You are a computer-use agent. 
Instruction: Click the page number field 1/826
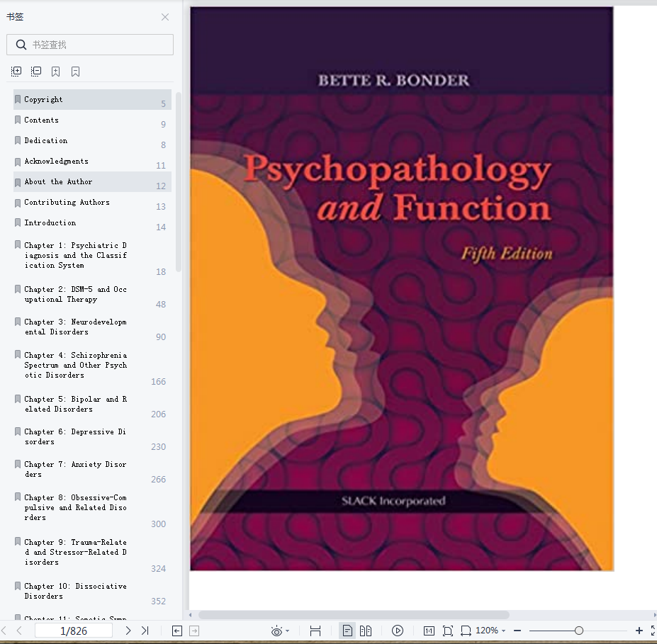73,631
